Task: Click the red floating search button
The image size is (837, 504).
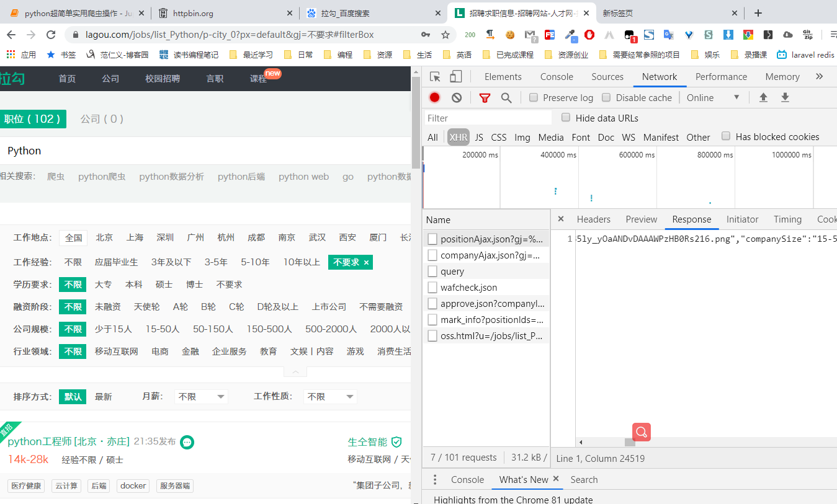Action: click(x=642, y=431)
